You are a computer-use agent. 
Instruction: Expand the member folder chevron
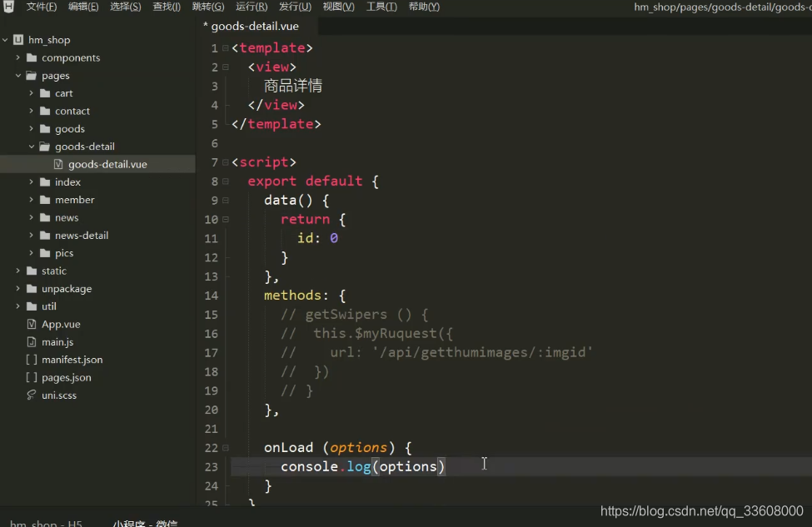tap(31, 199)
